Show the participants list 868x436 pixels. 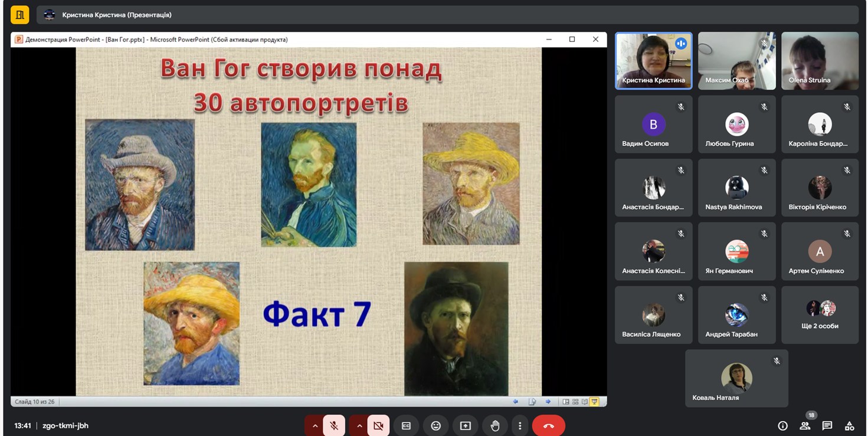(805, 425)
